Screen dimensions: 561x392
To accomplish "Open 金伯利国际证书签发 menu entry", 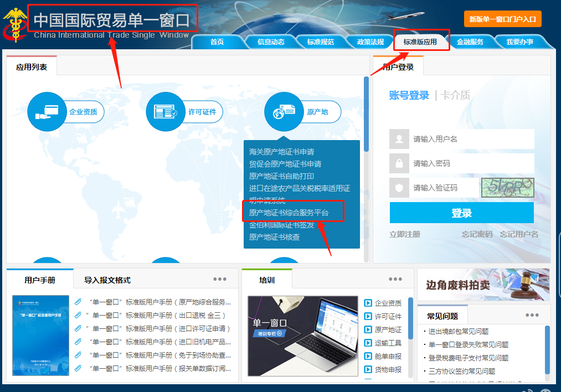I will coord(281,225).
